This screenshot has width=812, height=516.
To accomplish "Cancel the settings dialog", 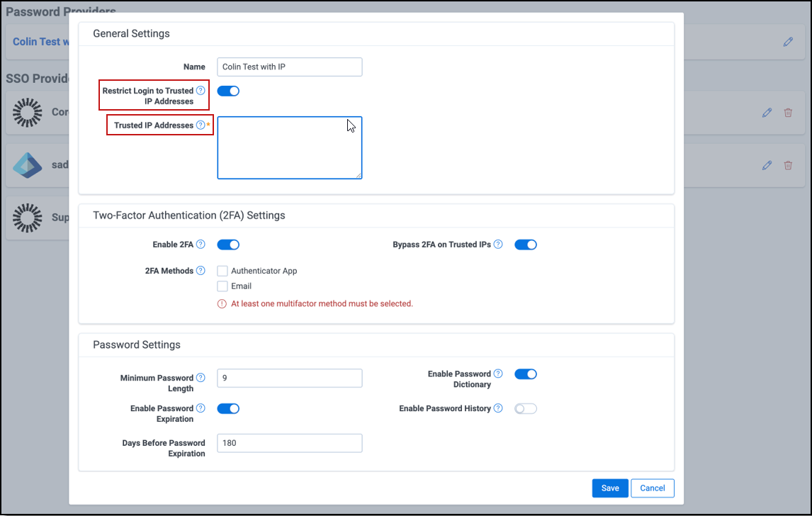I will [652, 488].
